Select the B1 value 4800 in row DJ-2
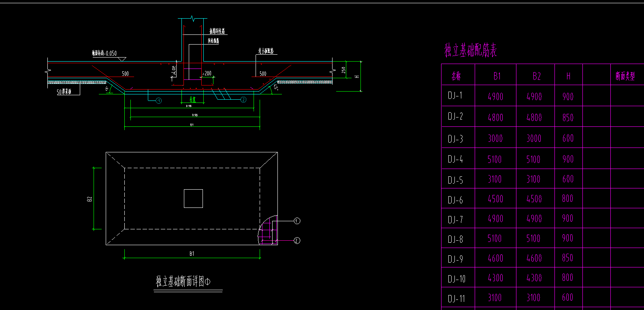 pos(495,118)
